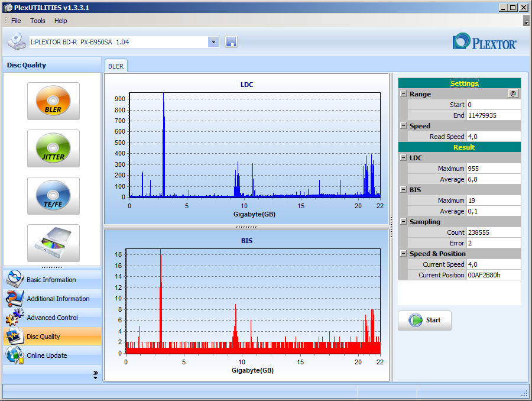Select the BLER tab
Screen dimensions: 532x401
tap(116, 66)
